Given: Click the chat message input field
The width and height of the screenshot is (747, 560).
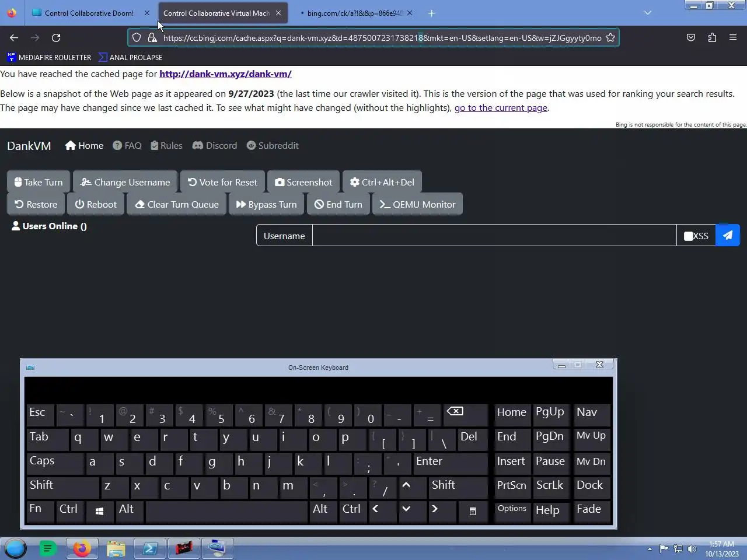Looking at the screenshot, I should pyautogui.click(x=494, y=236).
